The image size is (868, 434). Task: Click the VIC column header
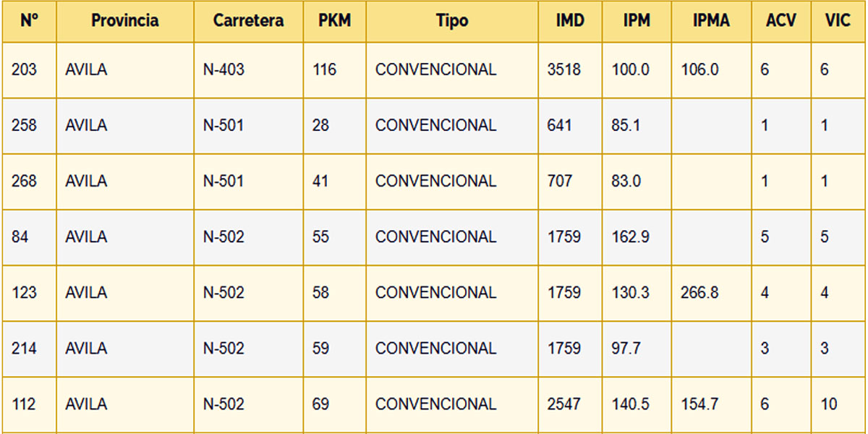point(838,21)
